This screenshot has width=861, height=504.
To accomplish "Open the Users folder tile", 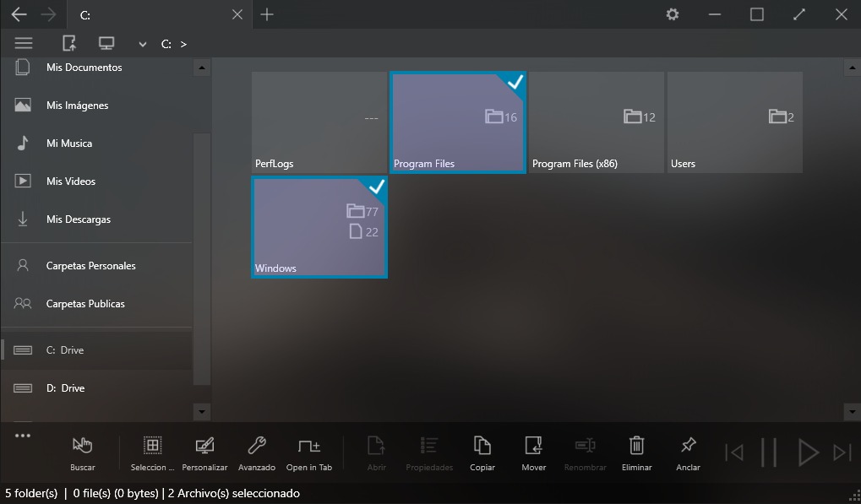I will (734, 122).
